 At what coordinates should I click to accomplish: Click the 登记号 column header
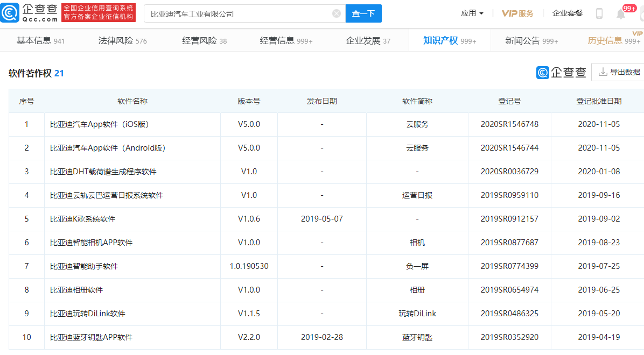[510, 101]
